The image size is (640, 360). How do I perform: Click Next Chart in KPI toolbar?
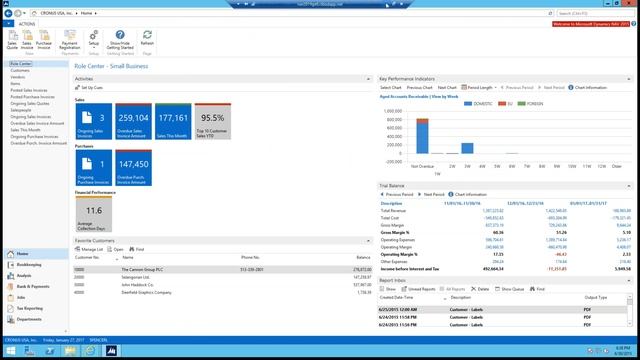tap(447, 87)
